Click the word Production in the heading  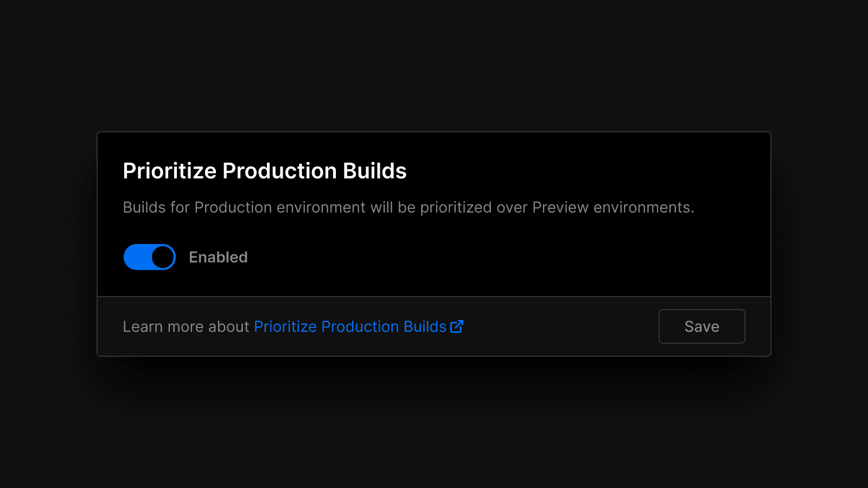coord(279,171)
